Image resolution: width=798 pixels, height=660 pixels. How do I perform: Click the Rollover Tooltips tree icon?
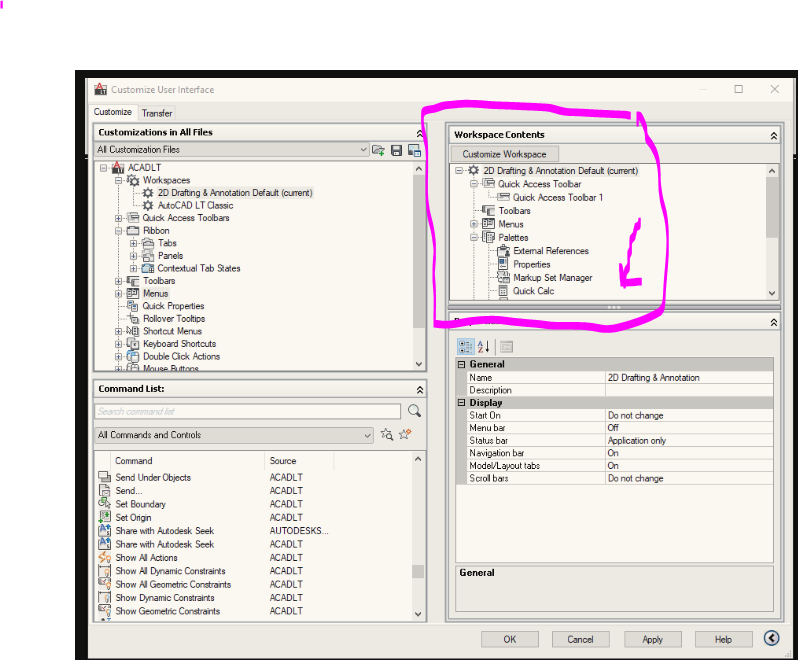point(133,319)
